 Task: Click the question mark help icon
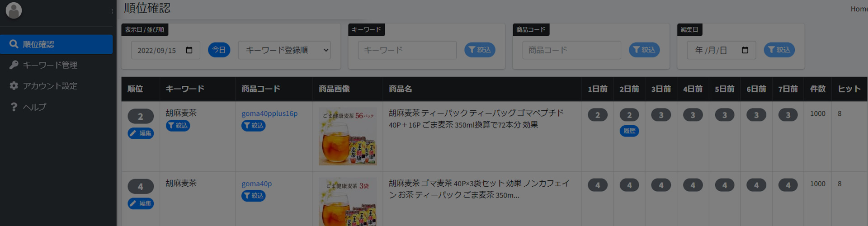tap(14, 107)
